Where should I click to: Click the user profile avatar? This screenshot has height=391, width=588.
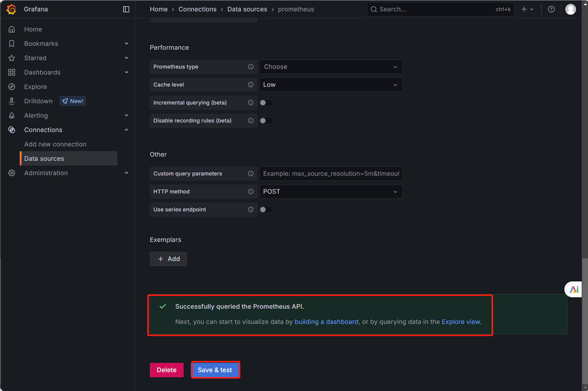(x=570, y=9)
